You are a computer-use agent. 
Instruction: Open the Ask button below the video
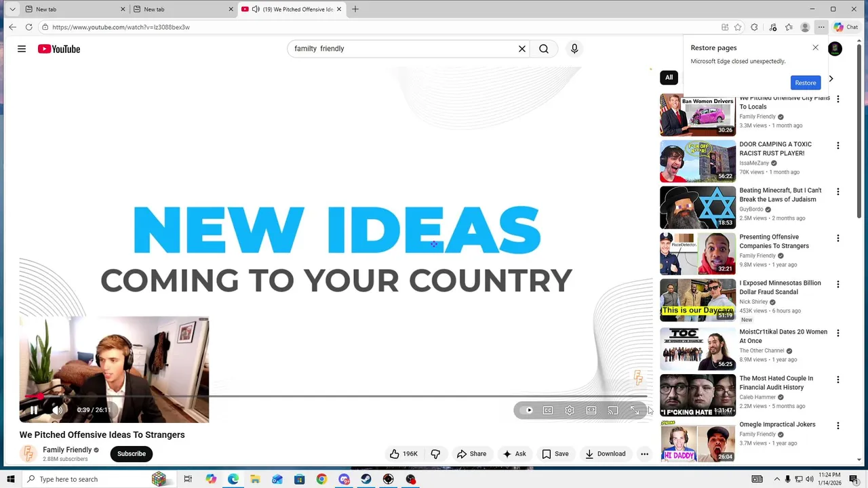coord(514,454)
